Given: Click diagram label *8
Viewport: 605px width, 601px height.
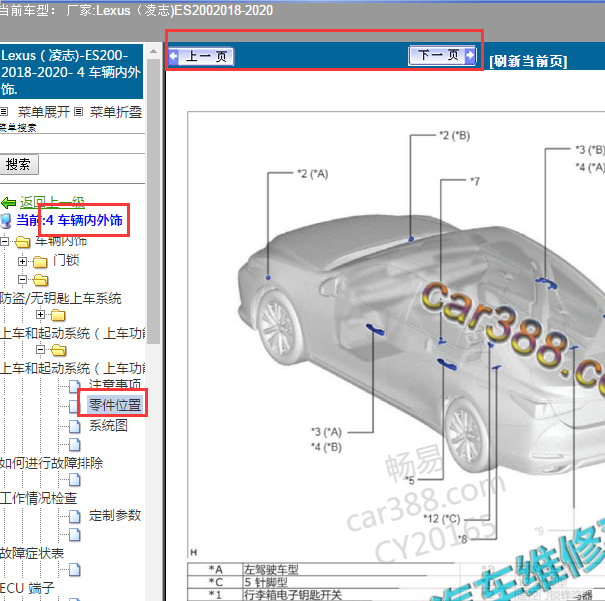Looking at the screenshot, I should tap(462, 539).
